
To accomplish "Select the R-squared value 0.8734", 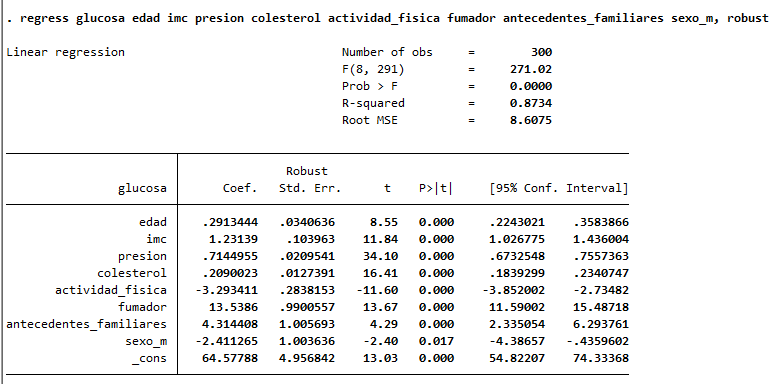I will coord(531,104).
